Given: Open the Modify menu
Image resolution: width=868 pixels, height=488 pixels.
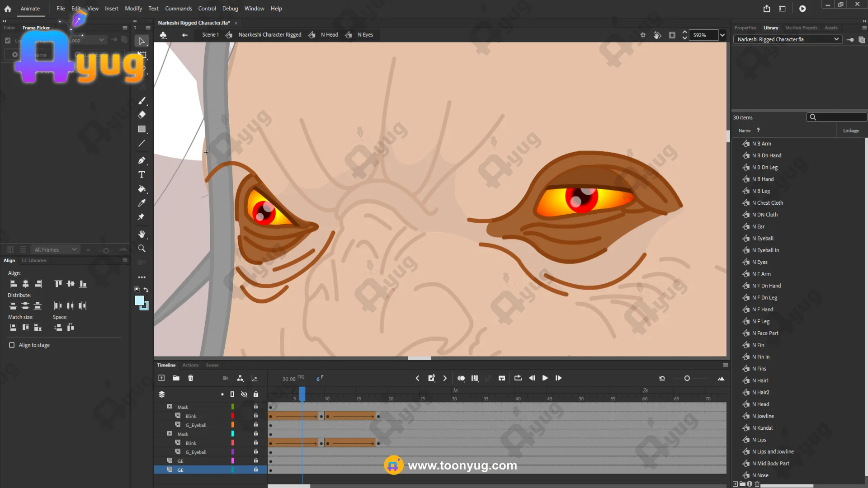Looking at the screenshot, I should (133, 9).
